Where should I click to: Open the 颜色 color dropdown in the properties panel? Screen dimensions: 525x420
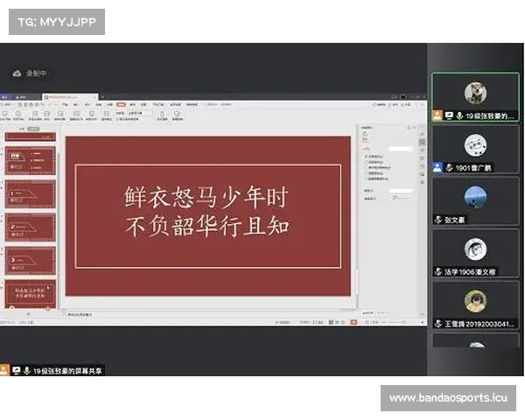tap(401, 191)
